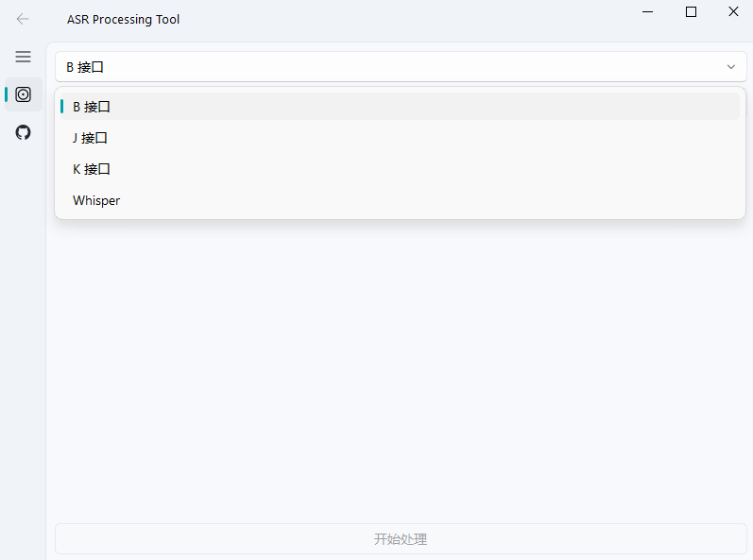Viewport: 753px width, 560px height.
Task: Close the ASR Processing Tool window
Action: (x=733, y=12)
